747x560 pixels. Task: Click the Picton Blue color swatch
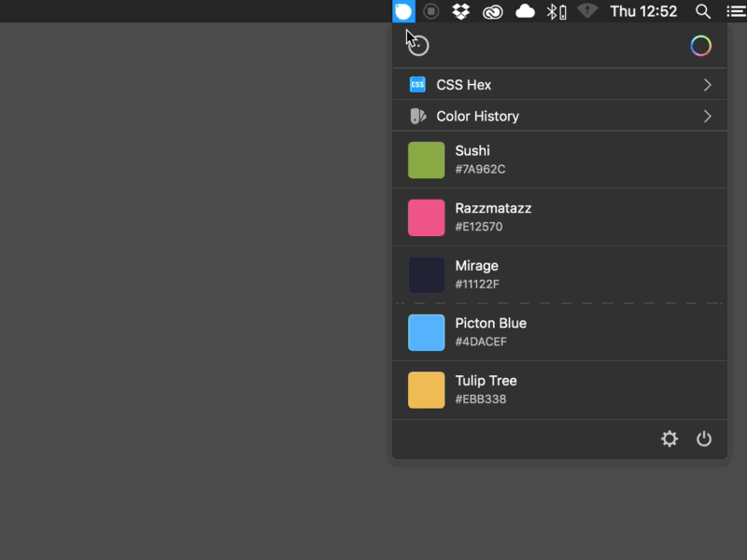coord(426,332)
